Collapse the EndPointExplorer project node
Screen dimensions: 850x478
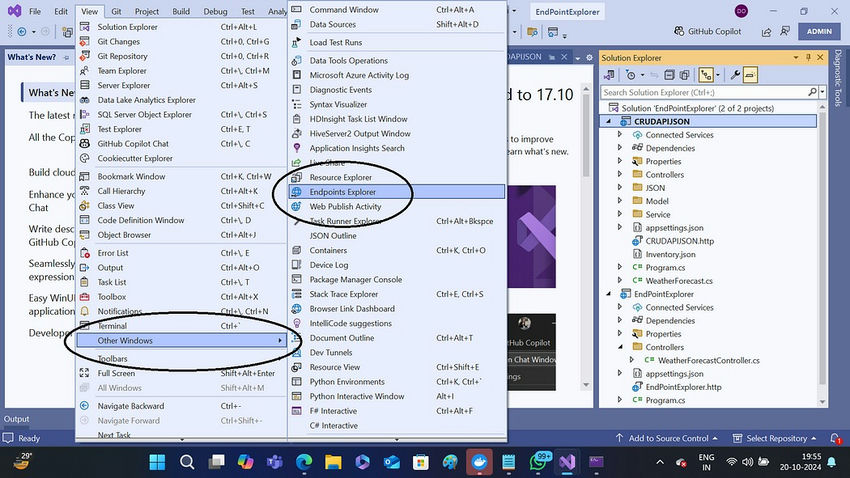608,294
